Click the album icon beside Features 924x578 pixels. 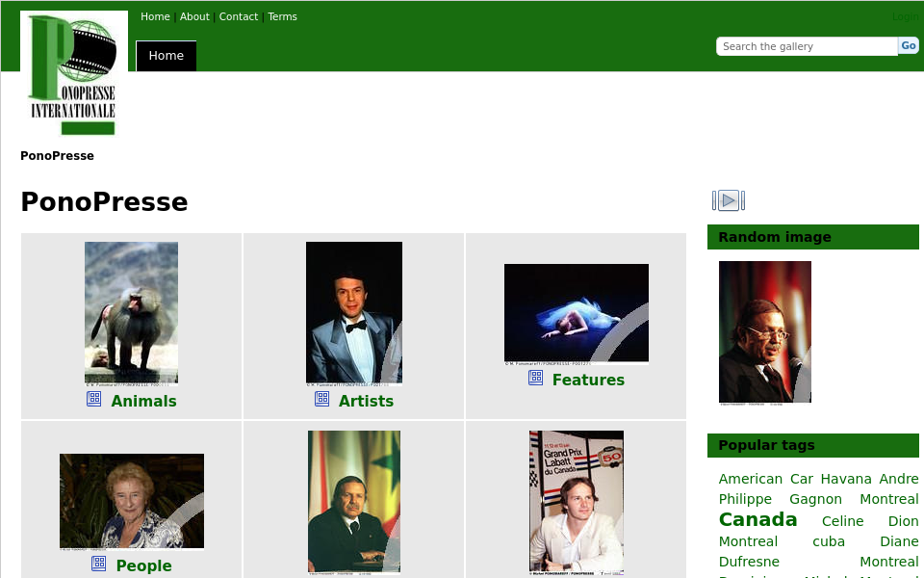(x=536, y=378)
